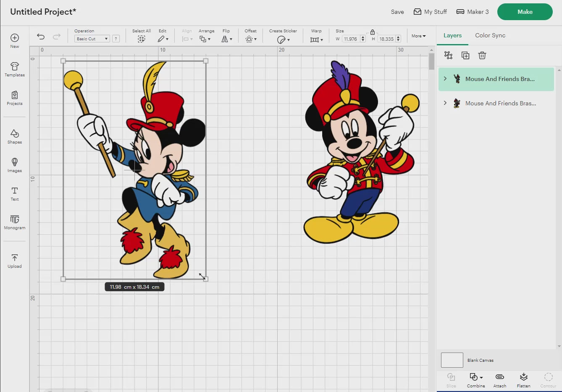Click the height size field
This screenshot has width=562, height=392.
(x=386, y=39)
